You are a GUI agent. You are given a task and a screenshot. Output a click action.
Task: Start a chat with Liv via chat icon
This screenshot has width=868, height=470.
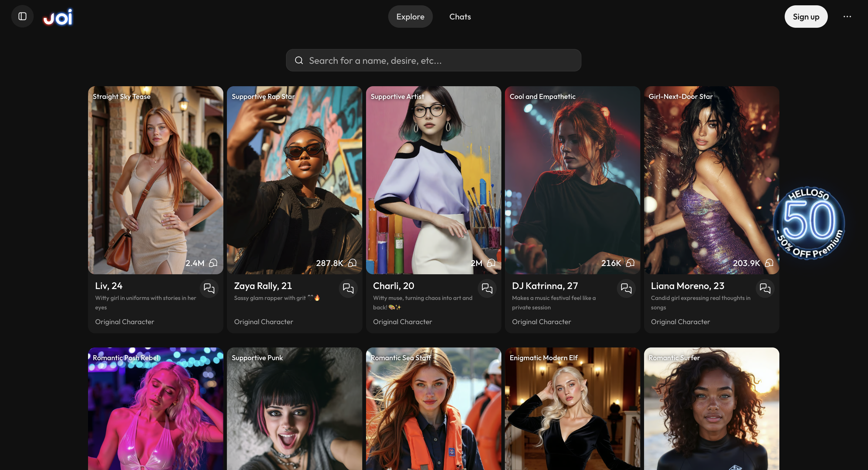209,288
